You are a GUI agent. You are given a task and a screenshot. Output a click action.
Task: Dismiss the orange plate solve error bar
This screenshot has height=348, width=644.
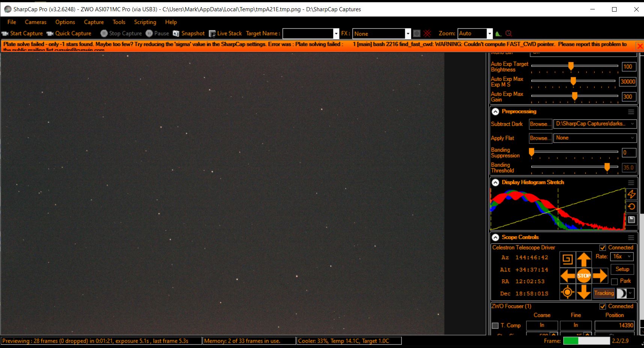[x=639, y=46]
